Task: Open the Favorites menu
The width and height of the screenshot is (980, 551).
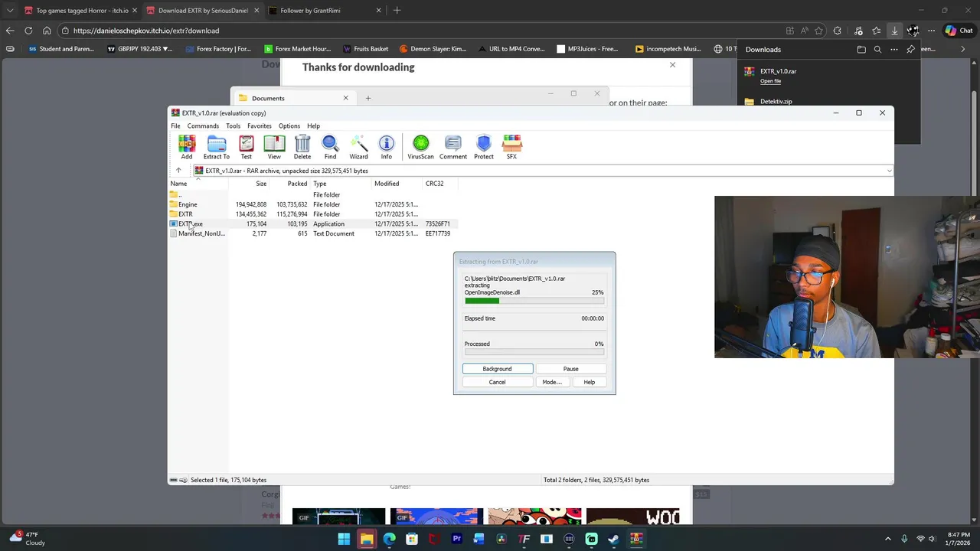Action: tap(259, 126)
